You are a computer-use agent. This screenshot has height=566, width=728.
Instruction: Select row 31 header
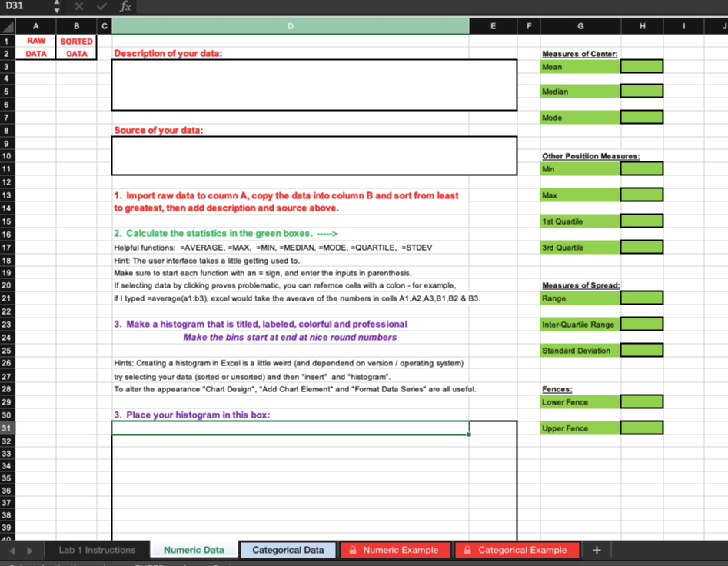coord(8,428)
